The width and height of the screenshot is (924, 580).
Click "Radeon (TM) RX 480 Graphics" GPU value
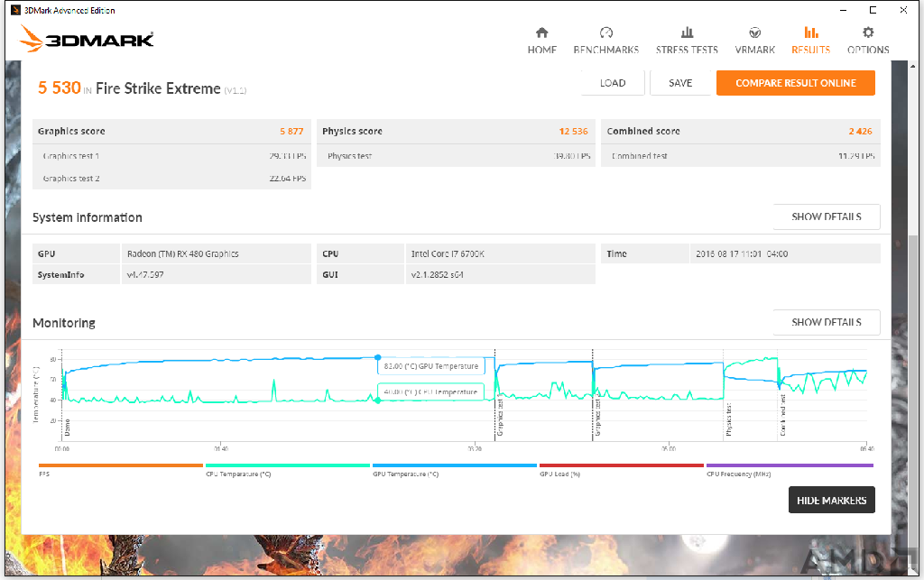point(182,253)
